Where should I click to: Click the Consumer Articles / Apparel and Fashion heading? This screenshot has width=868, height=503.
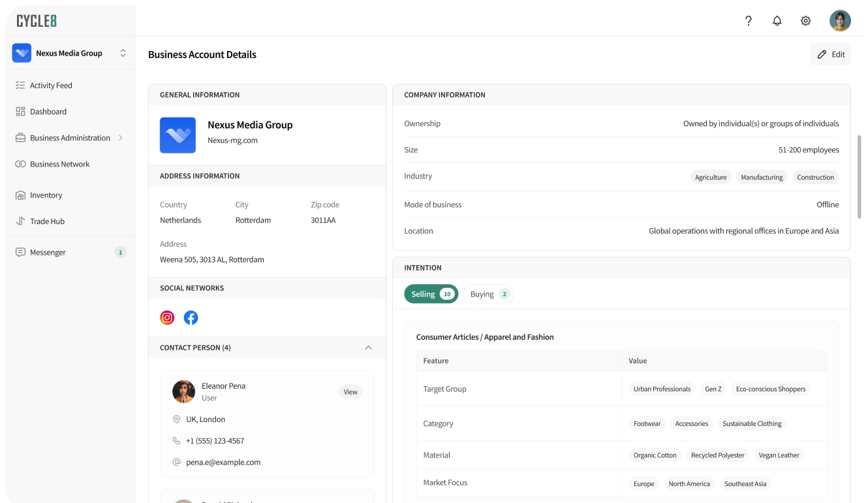tap(485, 337)
